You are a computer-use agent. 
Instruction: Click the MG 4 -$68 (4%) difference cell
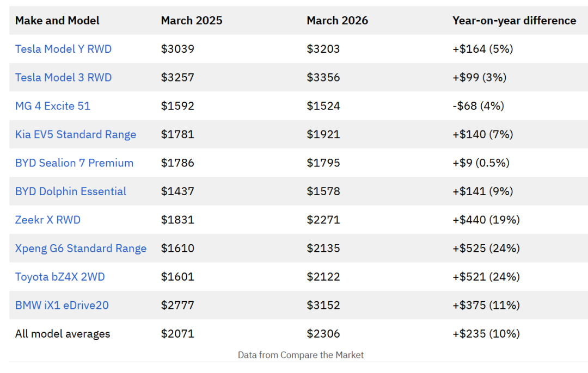478,106
